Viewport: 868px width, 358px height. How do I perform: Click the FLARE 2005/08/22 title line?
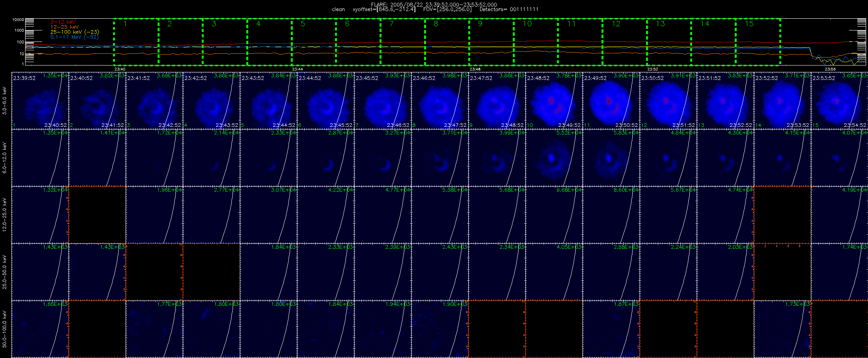pos(434,5)
